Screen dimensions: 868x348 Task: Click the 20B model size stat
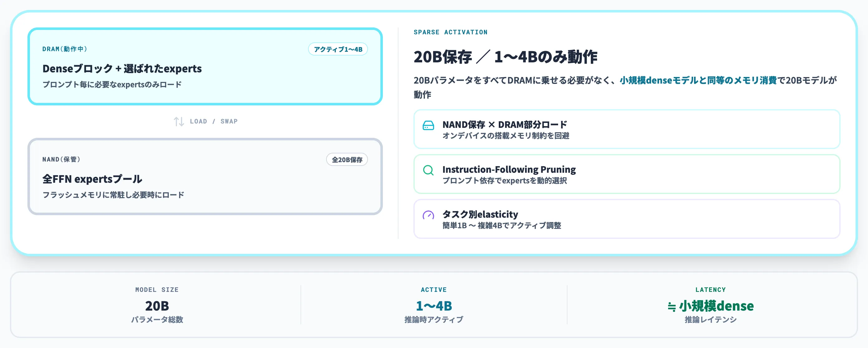pyautogui.click(x=157, y=306)
